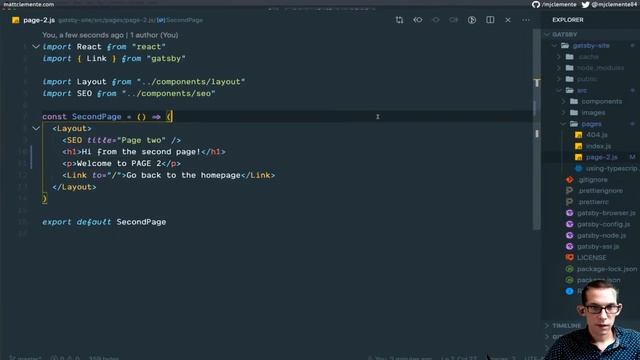Select the page-2.js editor tab

click(x=39, y=20)
